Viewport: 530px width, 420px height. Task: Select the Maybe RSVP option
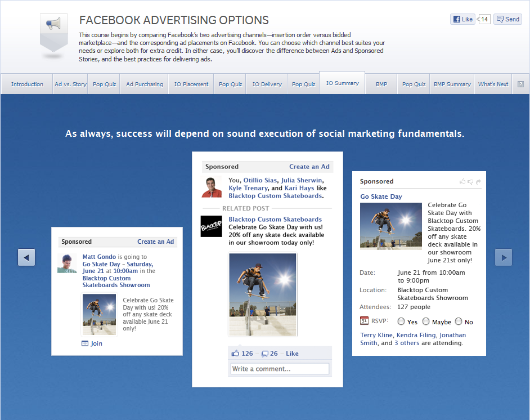point(426,321)
